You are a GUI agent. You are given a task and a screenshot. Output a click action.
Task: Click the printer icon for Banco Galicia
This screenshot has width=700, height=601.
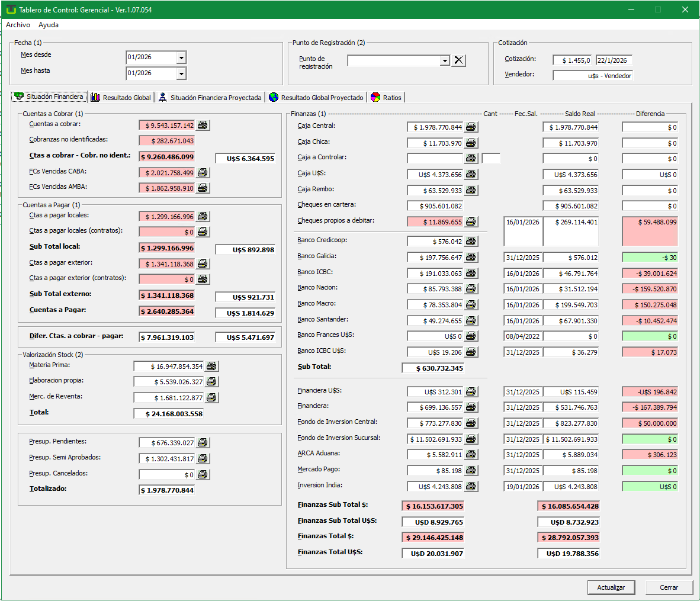coord(471,258)
